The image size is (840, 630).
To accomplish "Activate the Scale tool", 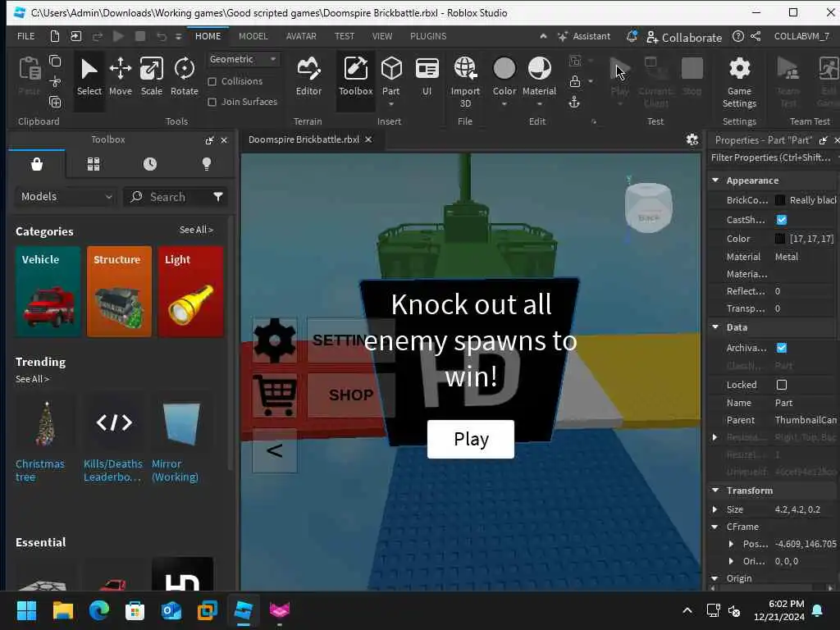I will coord(152,77).
